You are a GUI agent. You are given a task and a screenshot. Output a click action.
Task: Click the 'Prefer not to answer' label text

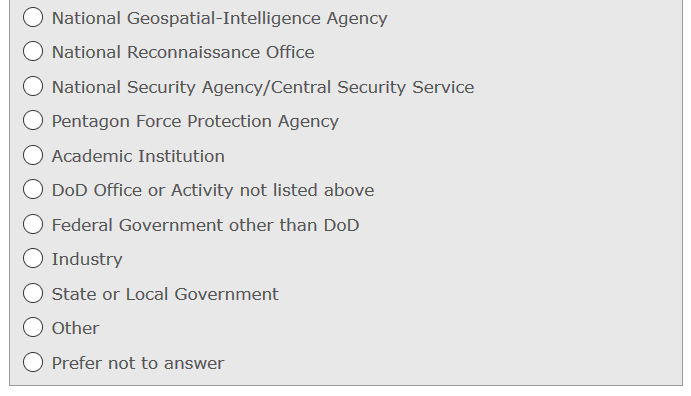tap(138, 363)
